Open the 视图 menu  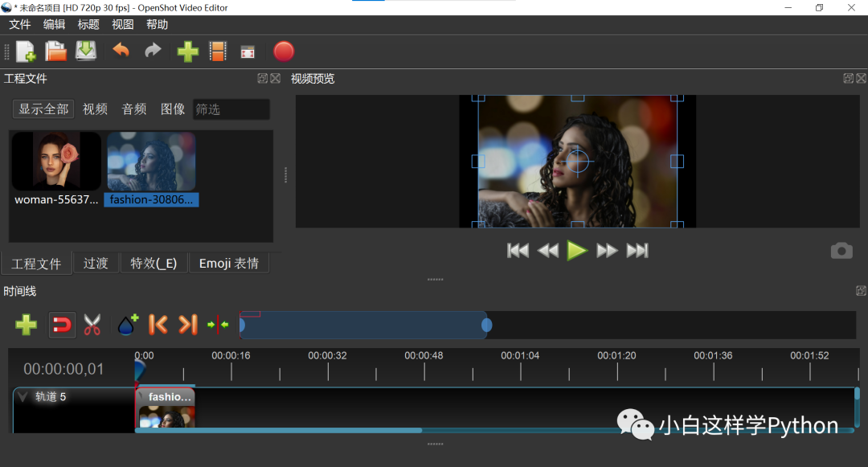(123, 24)
